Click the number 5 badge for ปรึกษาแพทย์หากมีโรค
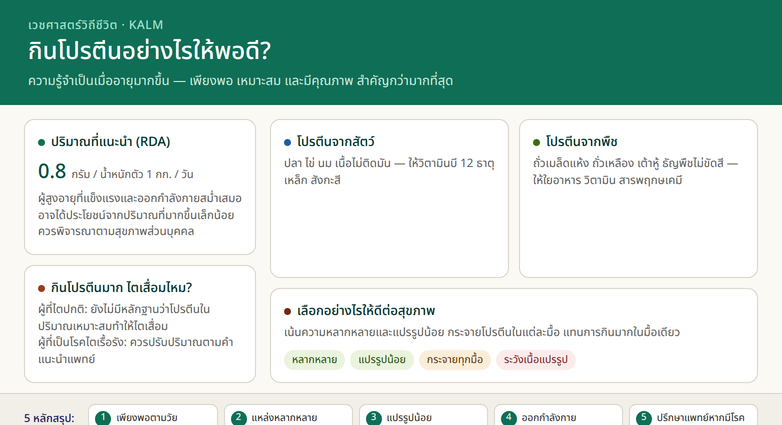Screen dimensions: 782x425 coord(644,418)
